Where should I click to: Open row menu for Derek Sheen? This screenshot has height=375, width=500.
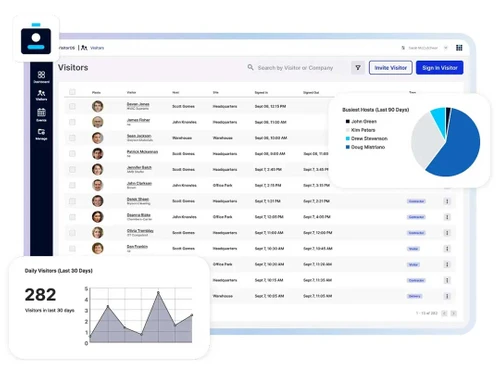tap(447, 201)
